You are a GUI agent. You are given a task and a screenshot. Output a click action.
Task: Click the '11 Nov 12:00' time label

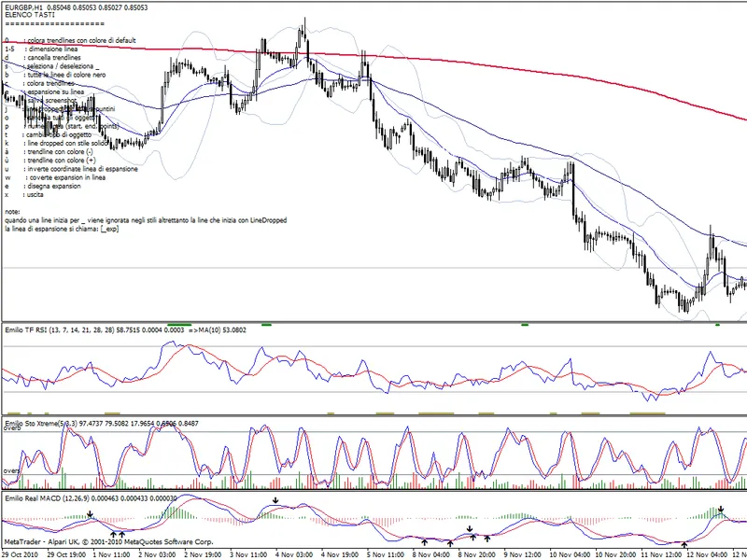(x=661, y=554)
